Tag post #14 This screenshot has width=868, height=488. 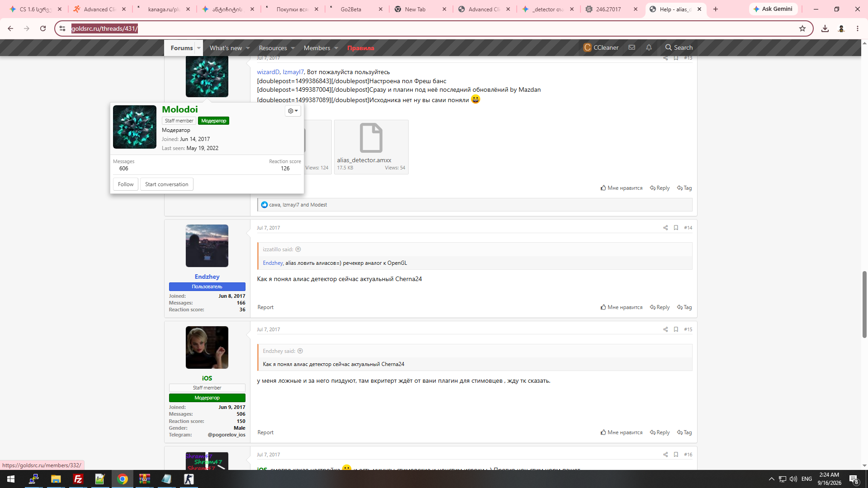[684, 307]
